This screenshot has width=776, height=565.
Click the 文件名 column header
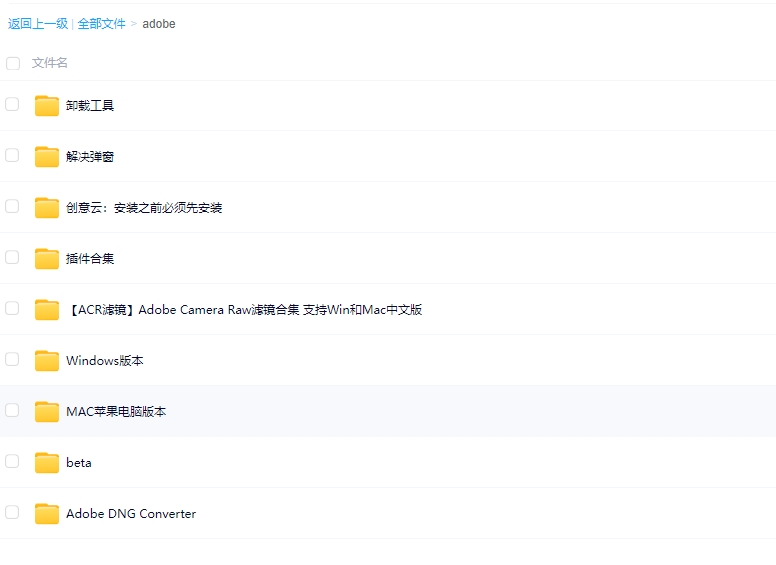[49, 63]
